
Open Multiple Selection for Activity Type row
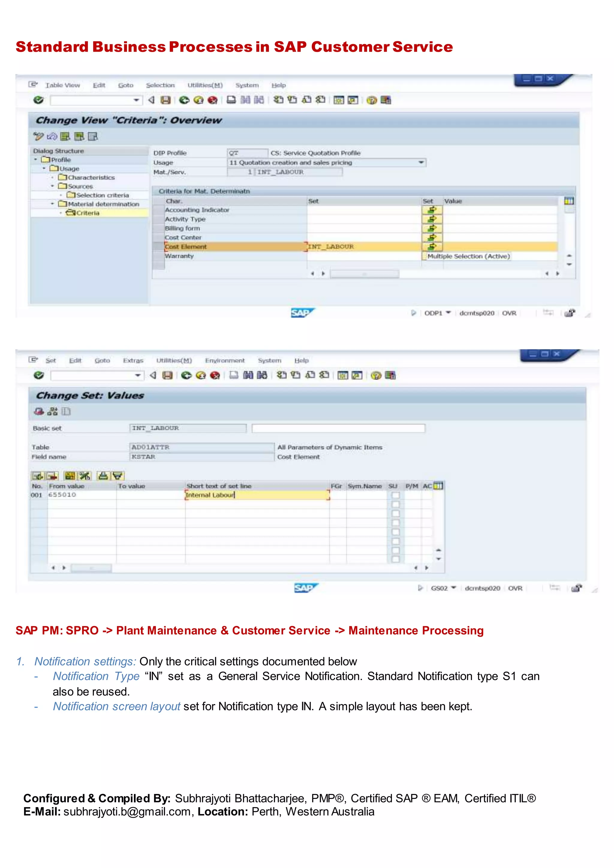click(x=432, y=219)
